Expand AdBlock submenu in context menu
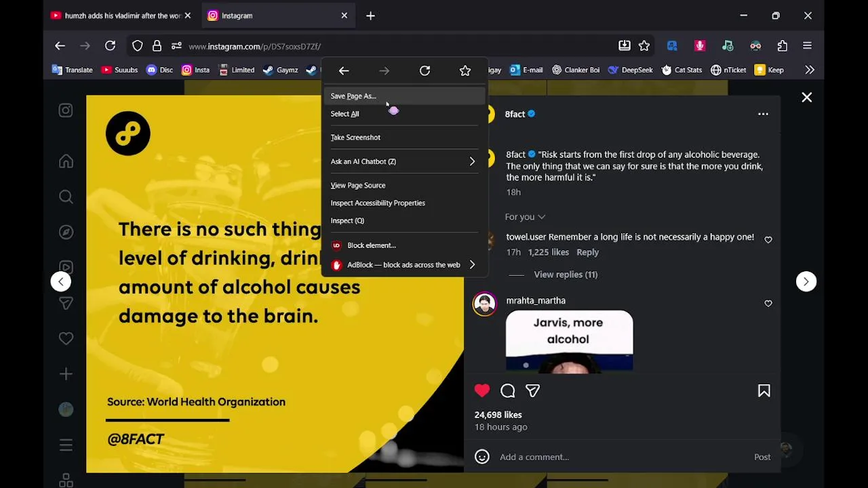 [404, 265]
